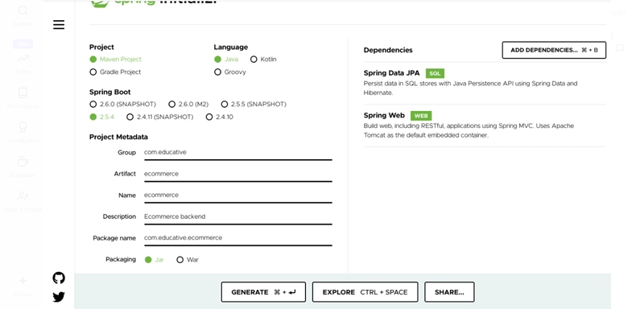Select Spring Boot 2.4.10 version
This screenshot has height=309, width=644.
click(209, 117)
